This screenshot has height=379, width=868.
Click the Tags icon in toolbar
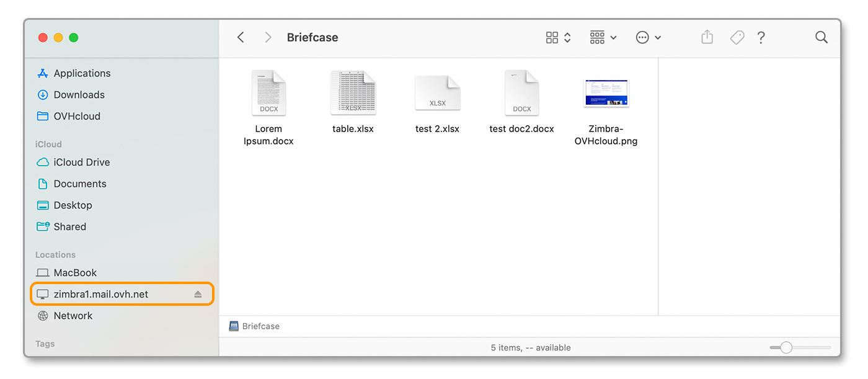click(x=737, y=38)
